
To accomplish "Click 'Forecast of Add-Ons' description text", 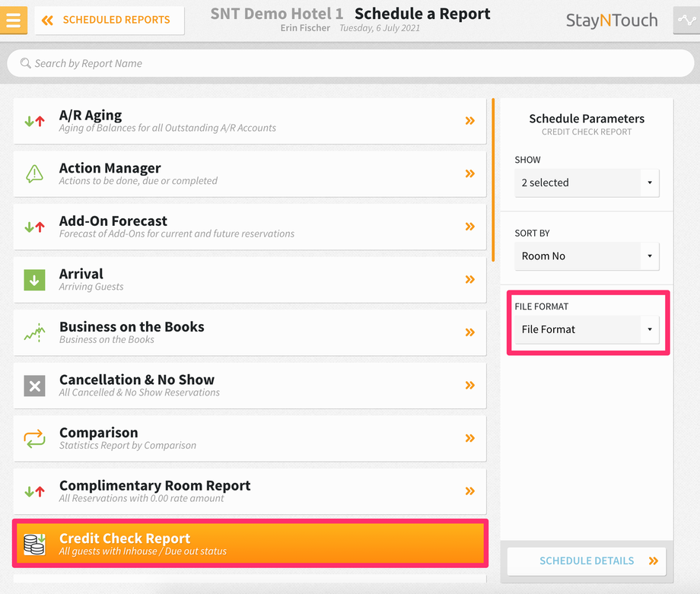I will (177, 233).
